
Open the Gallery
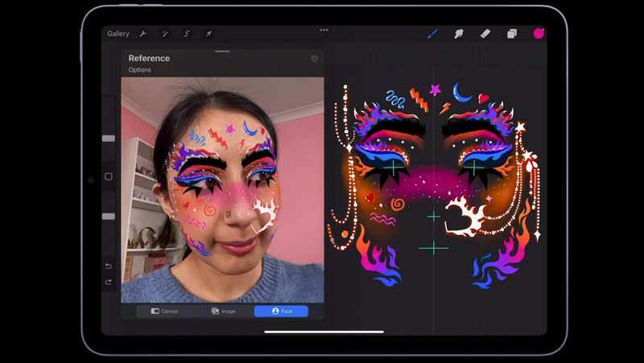point(118,34)
